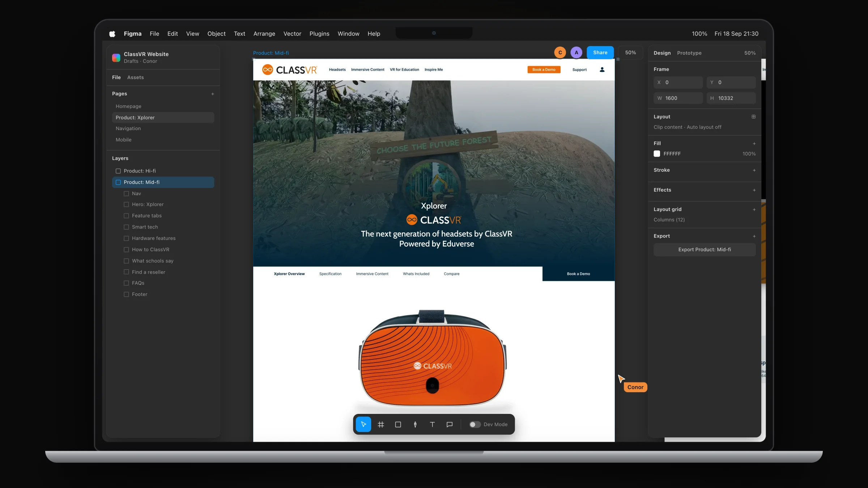This screenshot has width=868, height=488.
Task: Open the File menu in menu bar
Action: 154,34
